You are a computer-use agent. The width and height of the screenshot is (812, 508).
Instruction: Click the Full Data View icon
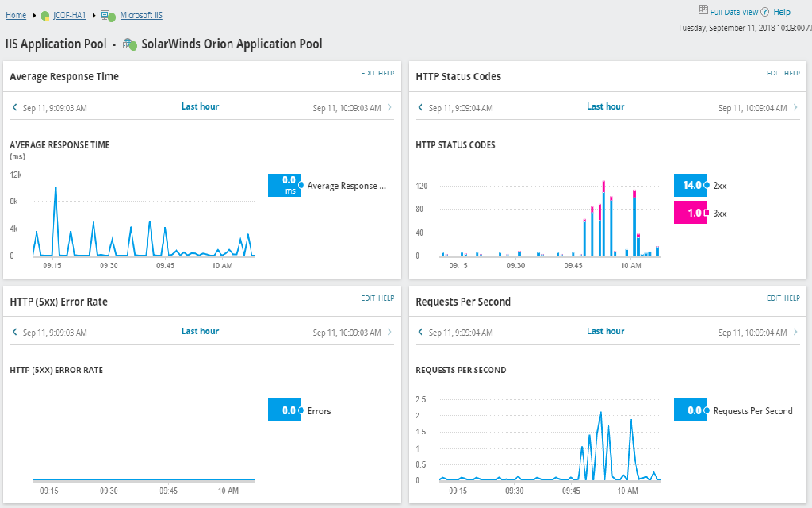[703, 10]
